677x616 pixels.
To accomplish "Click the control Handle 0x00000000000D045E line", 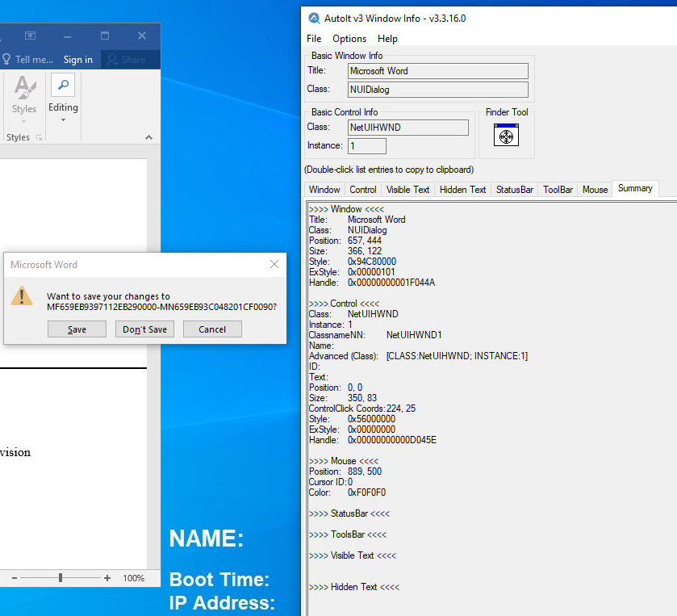I will pos(373,440).
